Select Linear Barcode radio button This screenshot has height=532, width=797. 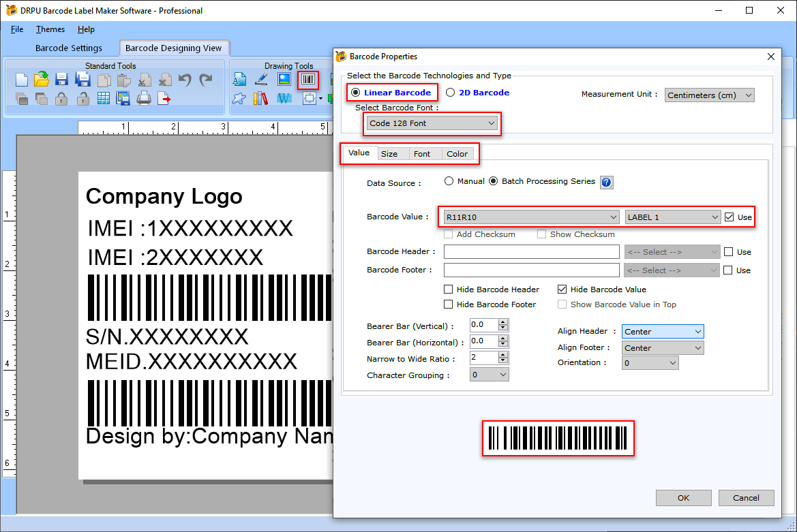[356, 93]
